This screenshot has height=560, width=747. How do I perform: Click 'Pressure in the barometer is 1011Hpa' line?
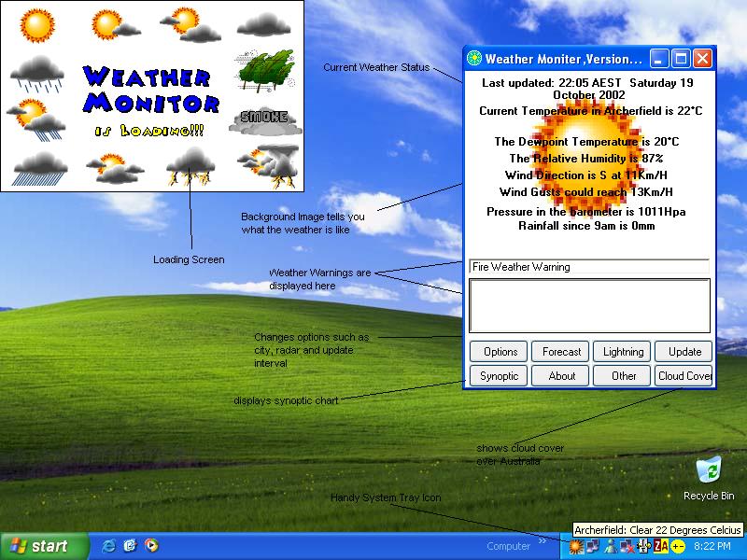586,212
